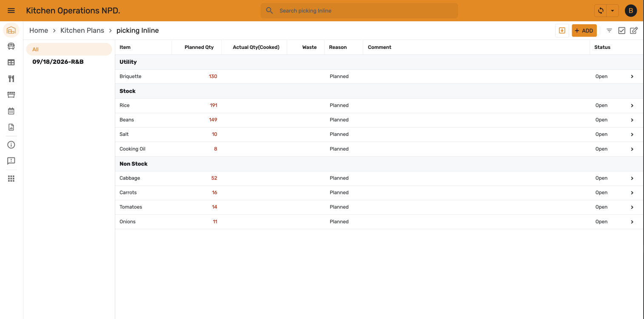Open the feedback message sidebar icon

tap(11, 161)
